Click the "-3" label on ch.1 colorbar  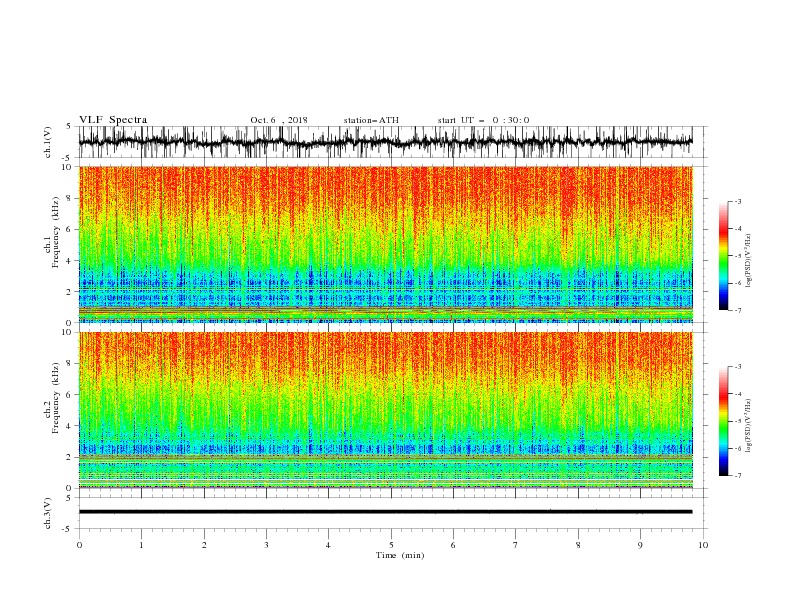(738, 202)
